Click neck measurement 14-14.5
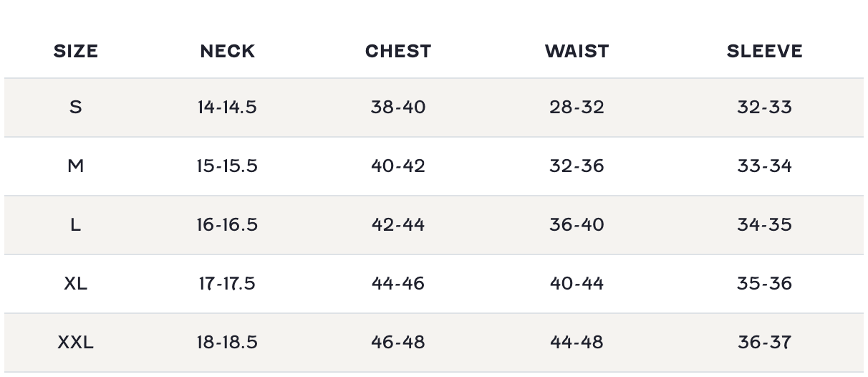The image size is (868, 377). 227,108
